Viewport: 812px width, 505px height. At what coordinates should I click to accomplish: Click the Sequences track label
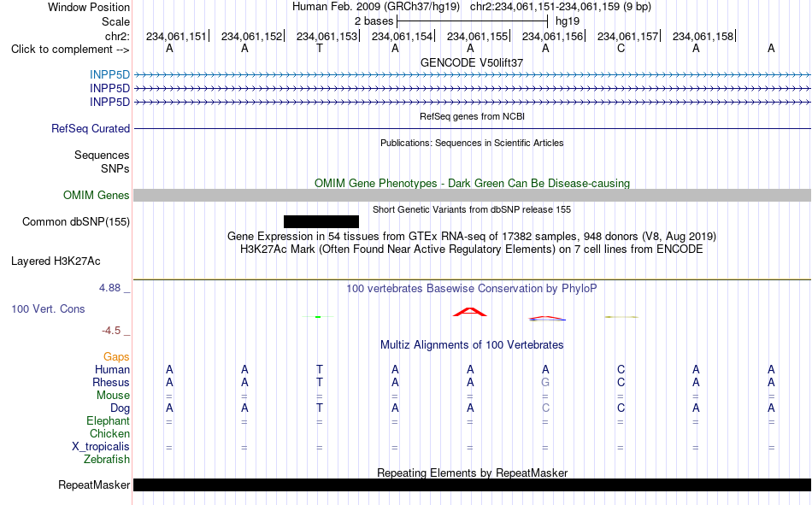click(x=102, y=156)
